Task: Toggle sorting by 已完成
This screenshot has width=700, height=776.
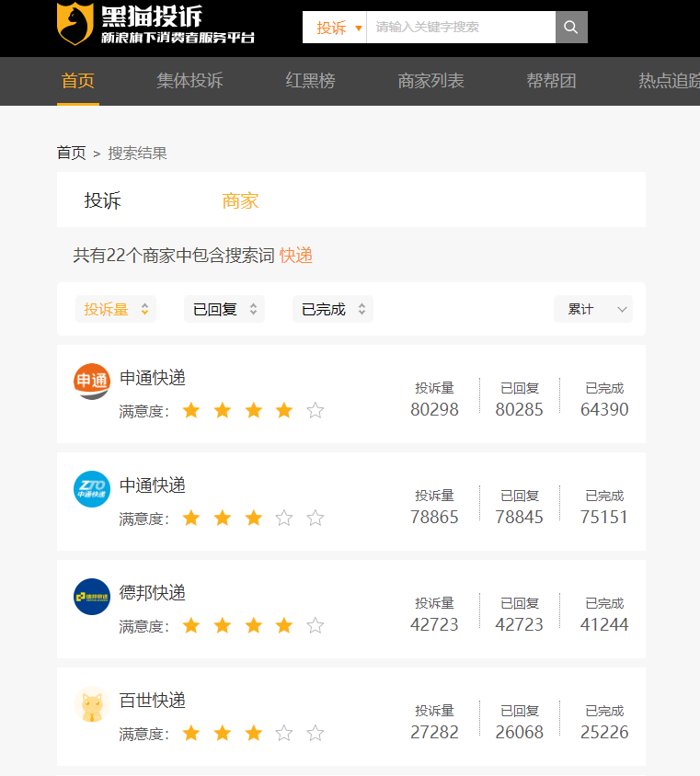Action: pyautogui.click(x=332, y=309)
